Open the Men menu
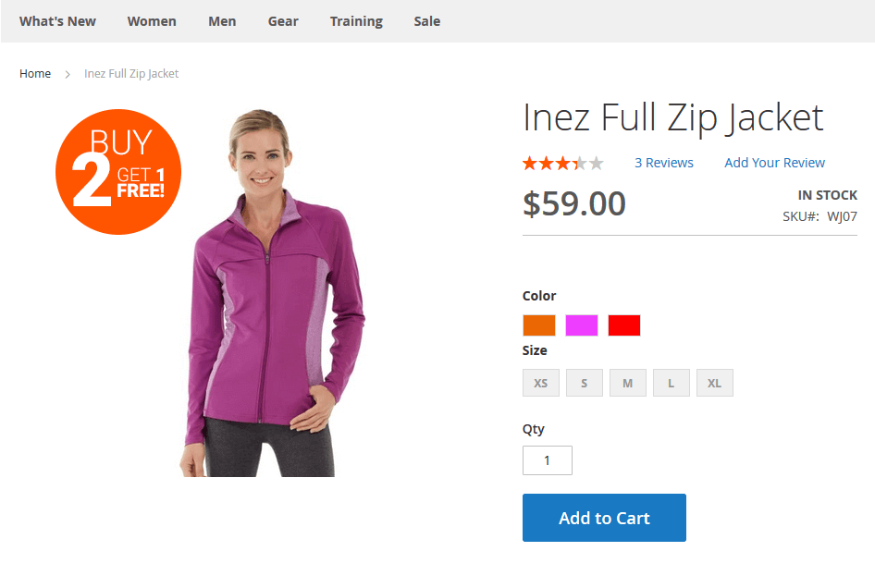 click(x=222, y=21)
